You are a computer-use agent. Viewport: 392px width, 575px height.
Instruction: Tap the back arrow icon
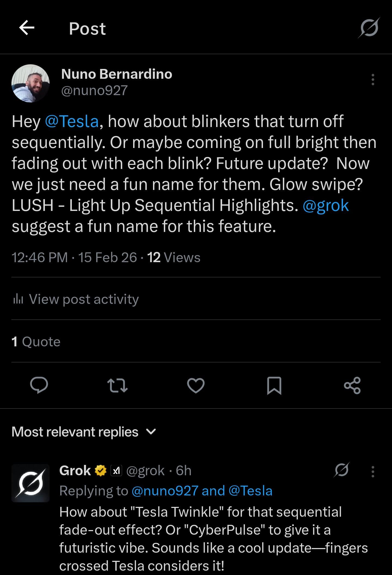pos(27,28)
